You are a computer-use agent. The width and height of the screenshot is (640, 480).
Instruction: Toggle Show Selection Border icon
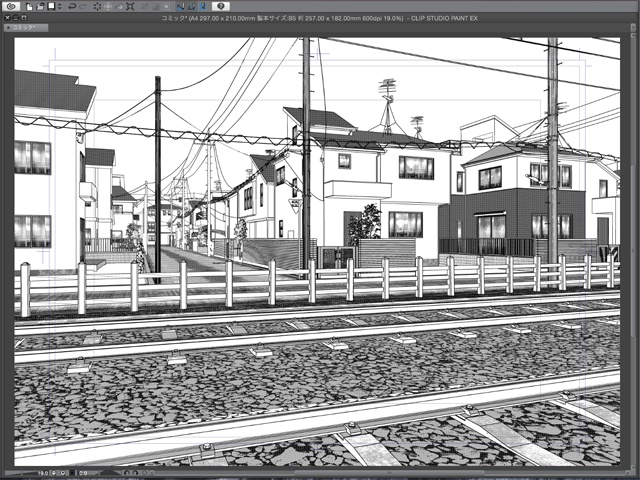(x=166, y=7)
